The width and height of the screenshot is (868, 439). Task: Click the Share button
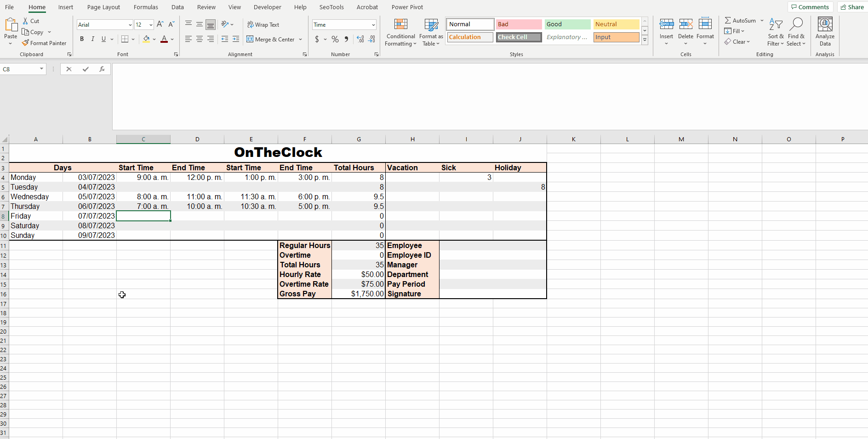[852, 7]
